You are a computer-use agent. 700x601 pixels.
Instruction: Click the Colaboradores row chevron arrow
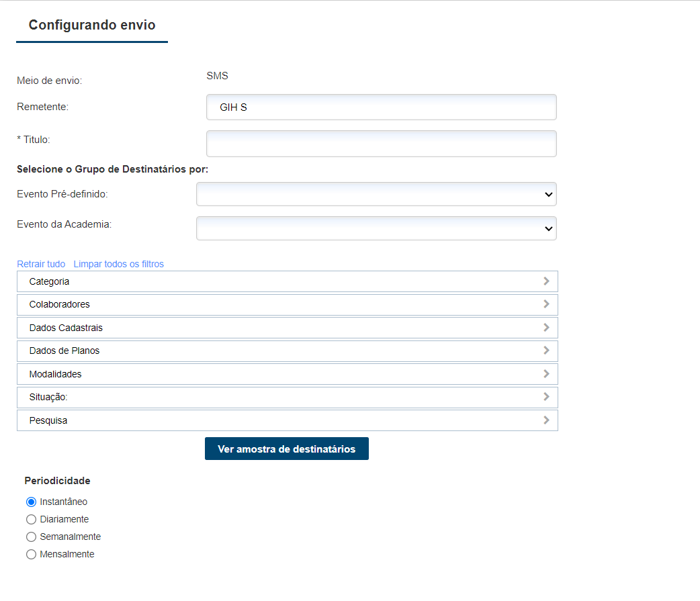[x=546, y=304]
